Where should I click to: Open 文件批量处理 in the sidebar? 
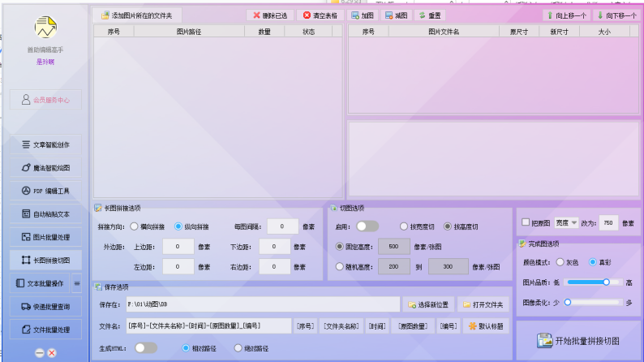(x=45, y=330)
